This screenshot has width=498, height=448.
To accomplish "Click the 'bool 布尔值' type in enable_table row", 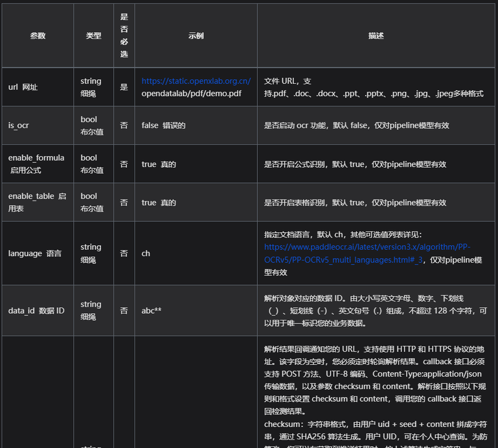I will (x=92, y=202).
